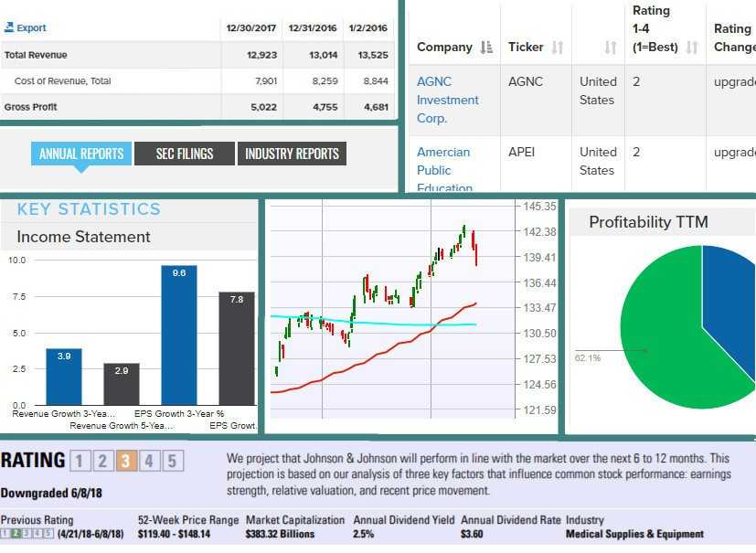Click the Annual Dividend Rate value $3.60
756x553 pixels.
point(472,534)
